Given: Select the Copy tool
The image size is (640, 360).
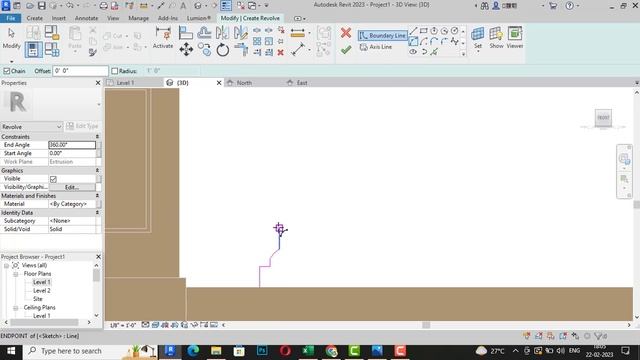Looking at the screenshot, I should coord(204,50).
